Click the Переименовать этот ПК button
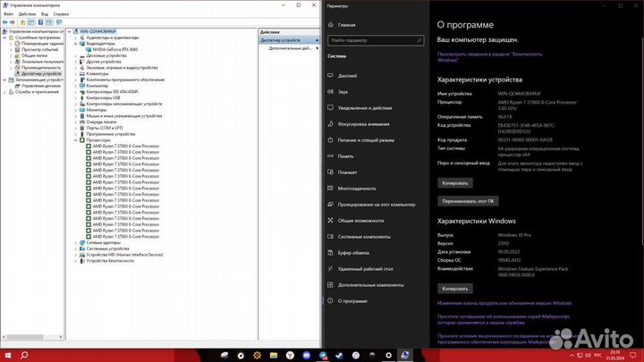Image resolution: width=644 pixels, height=362 pixels. point(467,201)
